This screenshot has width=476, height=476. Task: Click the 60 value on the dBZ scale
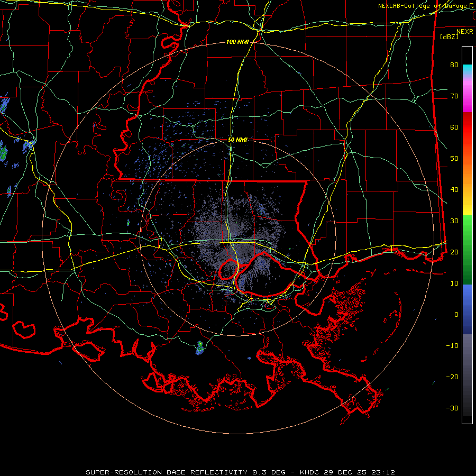pos(454,127)
